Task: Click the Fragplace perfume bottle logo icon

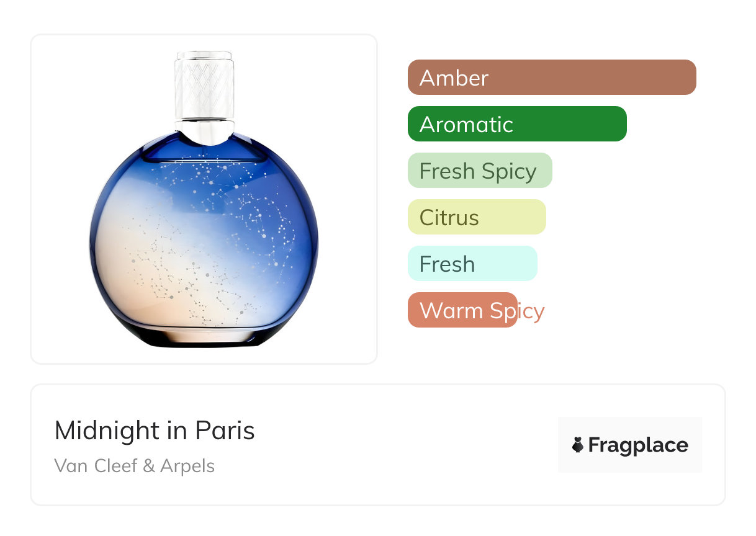Action: pyautogui.click(x=578, y=445)
